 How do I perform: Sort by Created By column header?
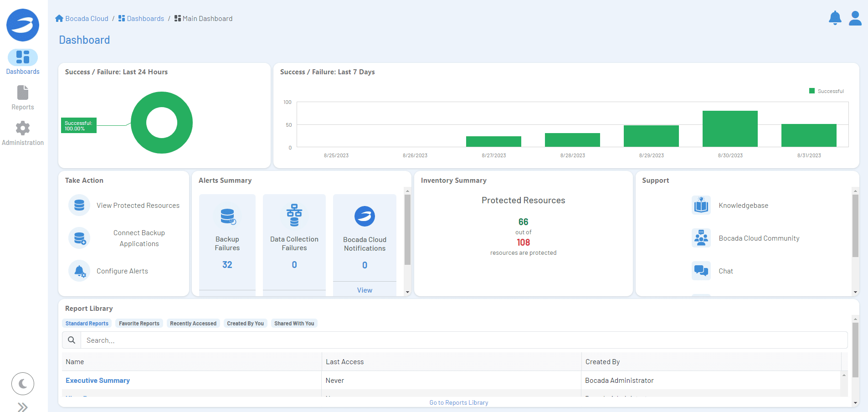click(711, 362)
